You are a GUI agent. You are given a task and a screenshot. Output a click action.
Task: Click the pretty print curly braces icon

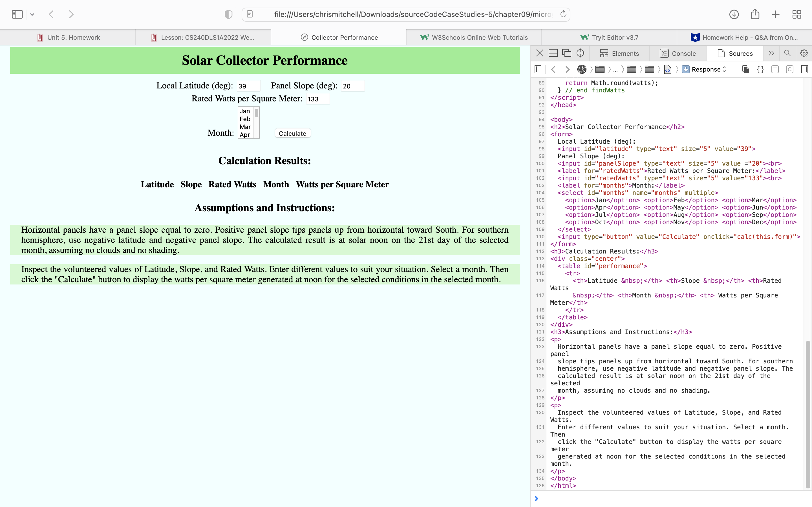tap(760, 69)
